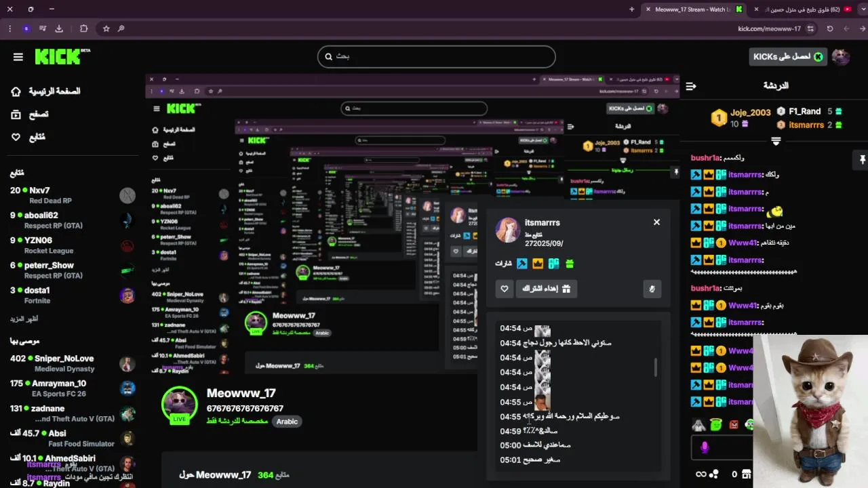Open the user avatar menu in the header
The height and width of the screenshot is (488, 868).
tap(841, 57)
